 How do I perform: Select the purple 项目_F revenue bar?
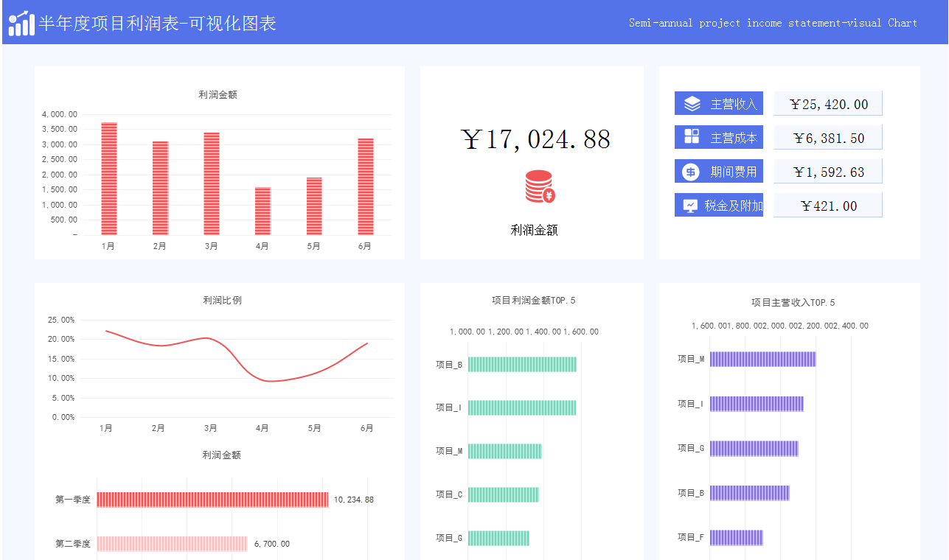pos(737,537)
